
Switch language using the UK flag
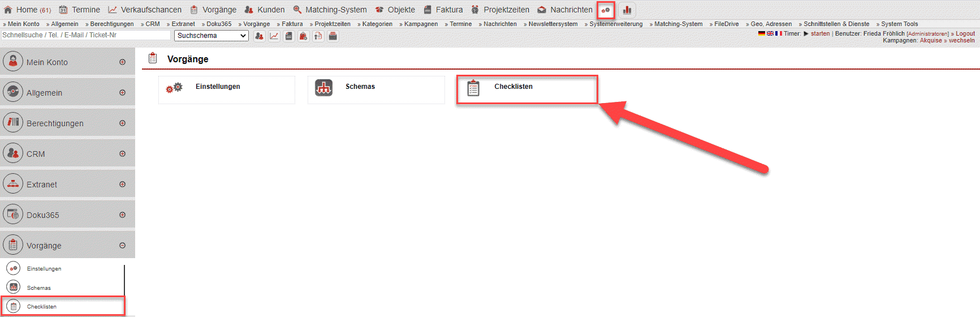(770, 34)
